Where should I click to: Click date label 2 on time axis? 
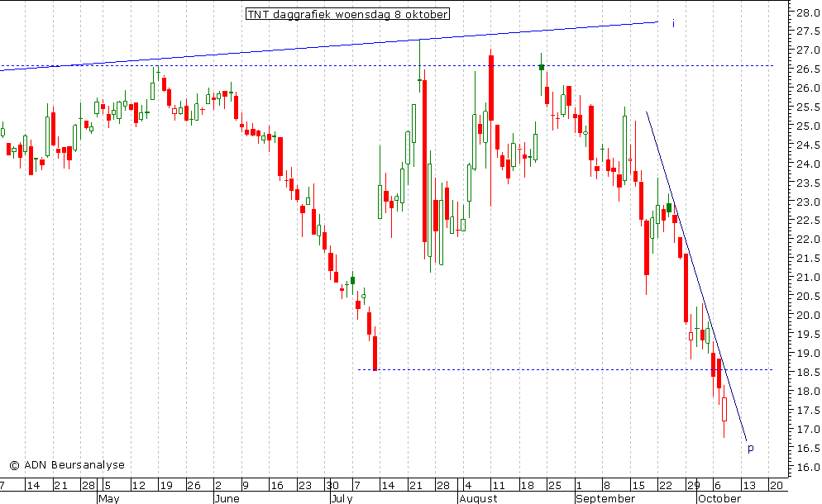click(x=218, y=485)
